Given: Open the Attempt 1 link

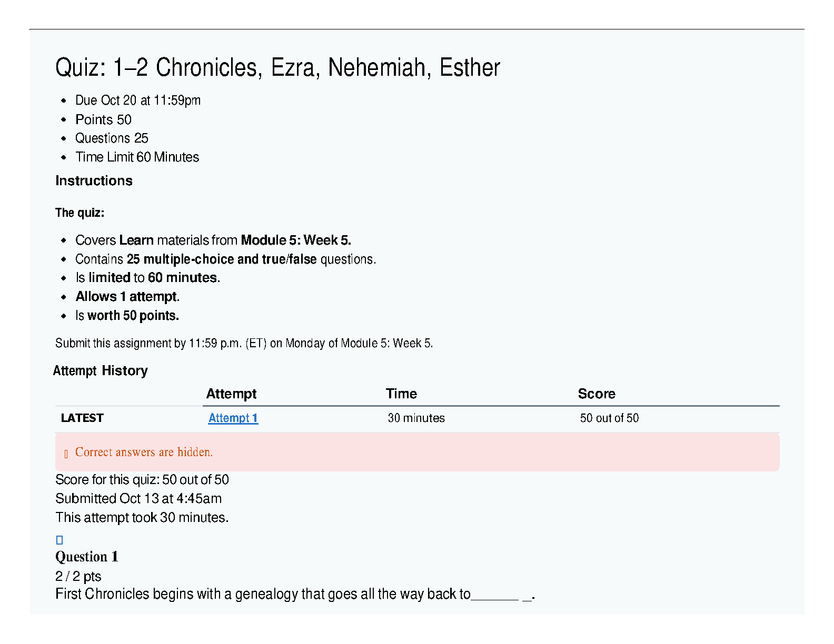Looking at the screenshot, I should 233,418.
